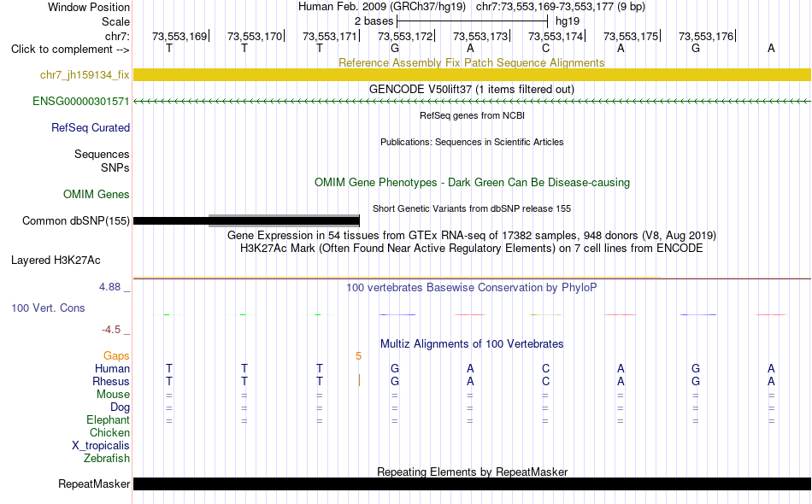The image size is (812, 504).
Task: Open the Layered H3K27Ac track label
Action: (x=56, y=261)
